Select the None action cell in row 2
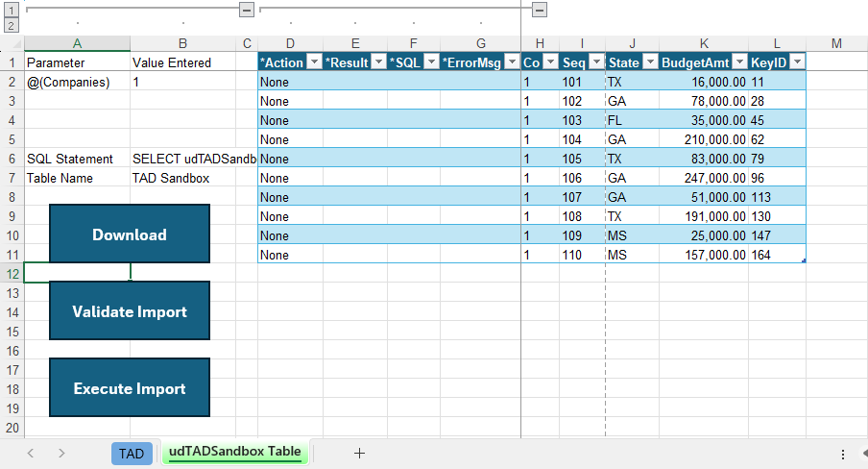 pos(290,82)
